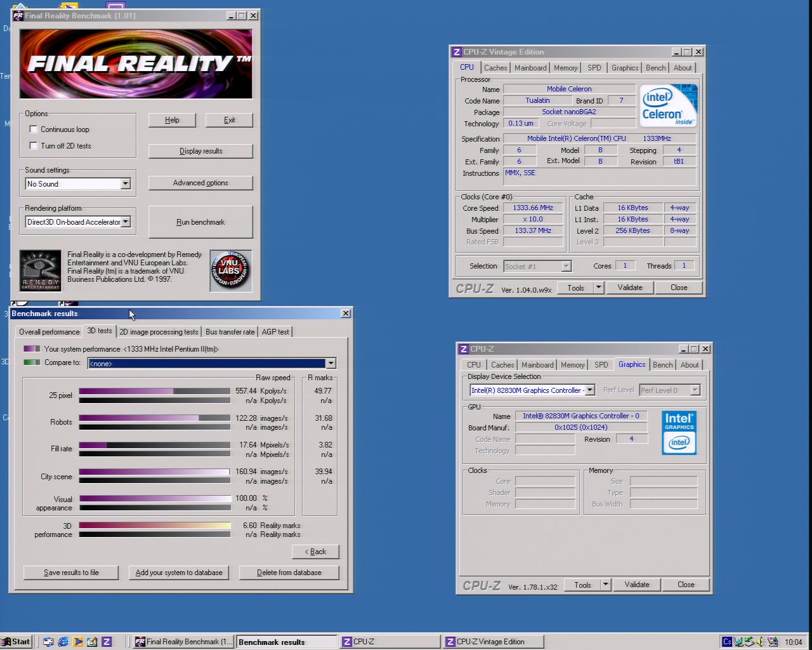This screenshot has height=650, width=812.
Task: Click the Intel Graphics logo
Action: [x=679, y=433]
